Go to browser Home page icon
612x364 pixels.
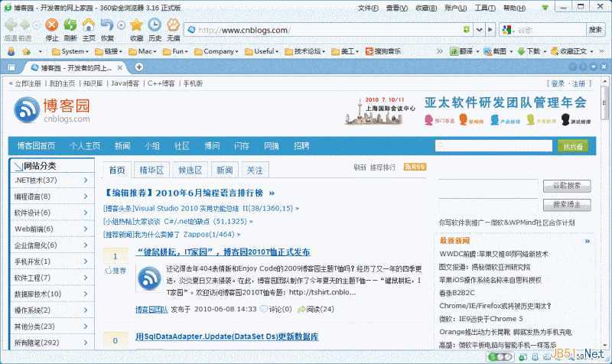[89, 25]
